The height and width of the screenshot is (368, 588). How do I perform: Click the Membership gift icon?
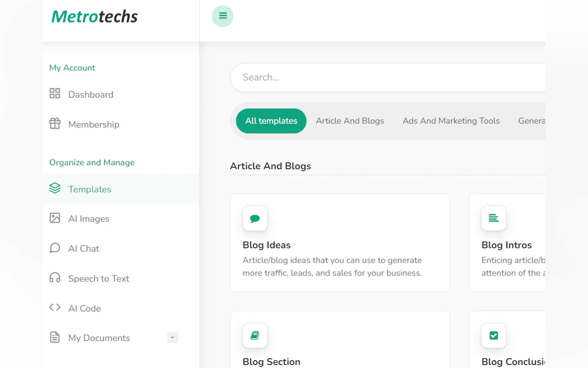55,123
